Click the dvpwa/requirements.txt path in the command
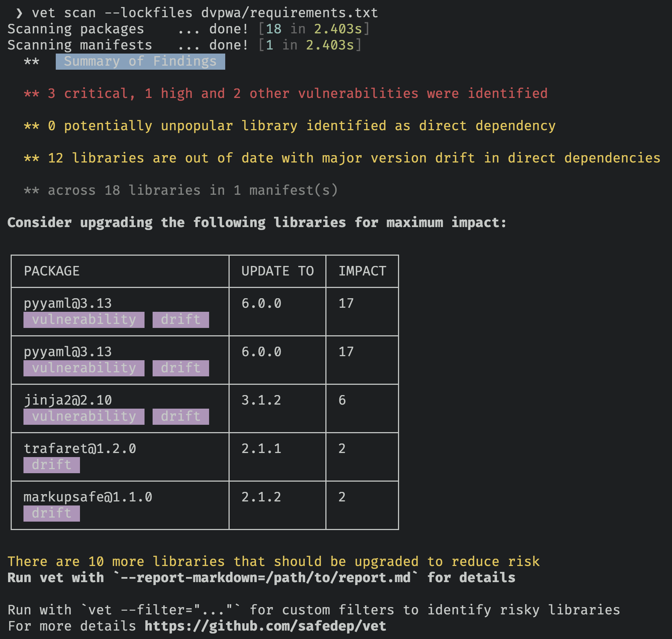This screenshot has width=672, height=639. tap(289, 13)
